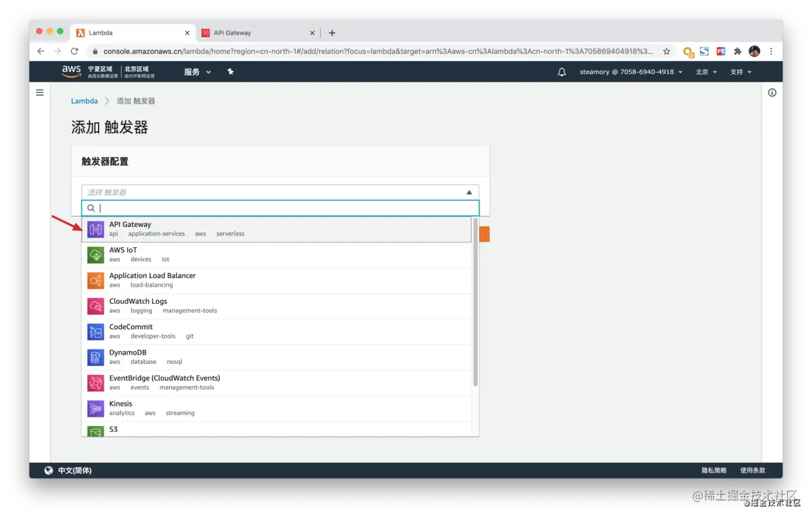Open the browser extensions puzzle icon
Viewport: 812px width, 517px height.
click(x=737, y=51)
